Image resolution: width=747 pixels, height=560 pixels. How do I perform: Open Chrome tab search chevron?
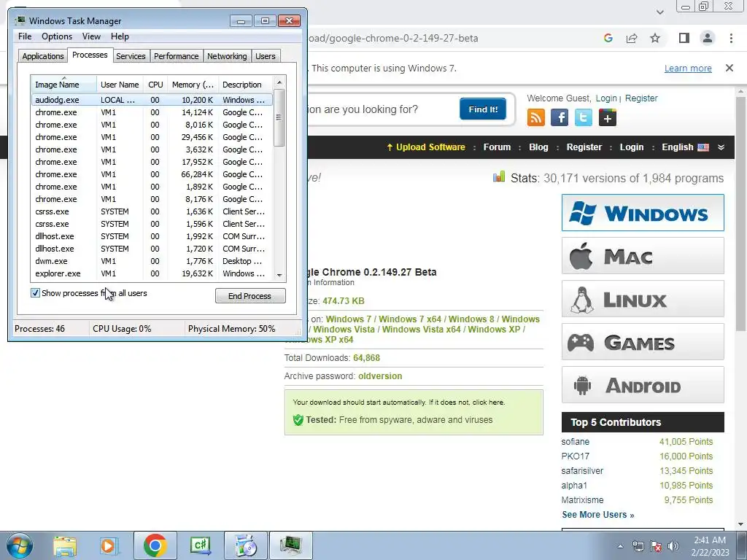click(x=660, y=12)
